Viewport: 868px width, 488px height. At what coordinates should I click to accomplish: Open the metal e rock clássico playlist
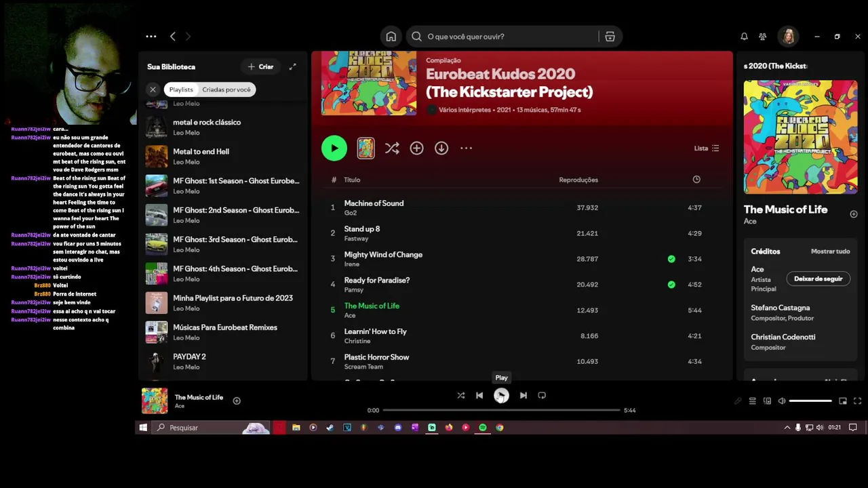coord(222,127)
